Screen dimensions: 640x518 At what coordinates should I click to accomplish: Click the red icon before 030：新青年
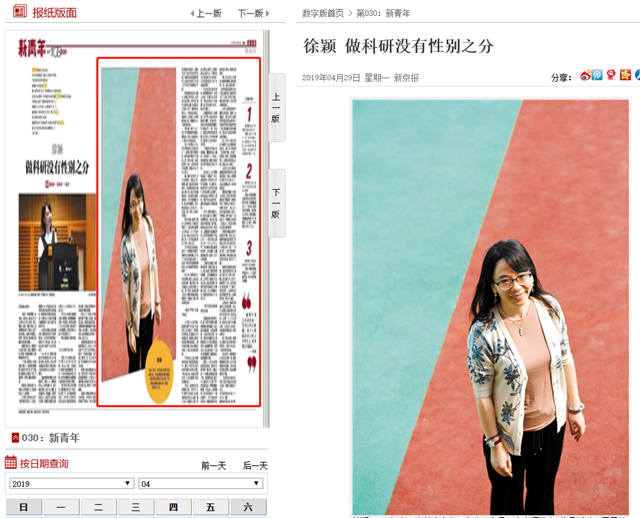tap(14, 438)
